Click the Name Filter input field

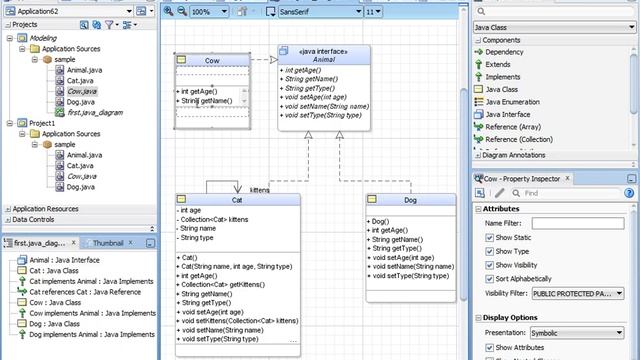click(578, 223)
